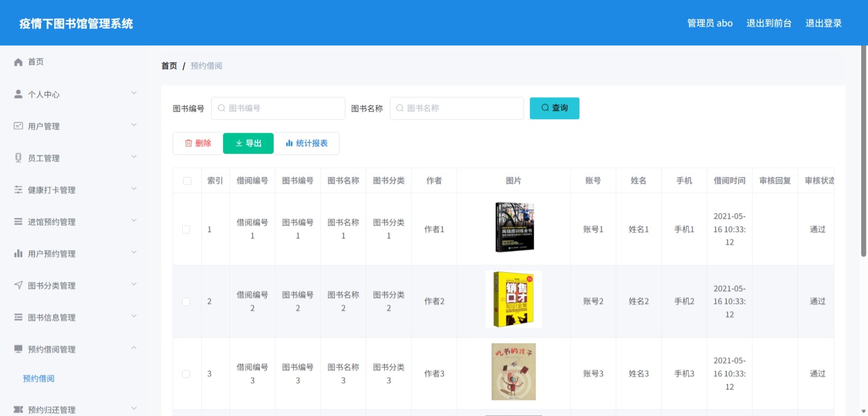Click the chart icon on 统计报表 button

pos(289,143)
